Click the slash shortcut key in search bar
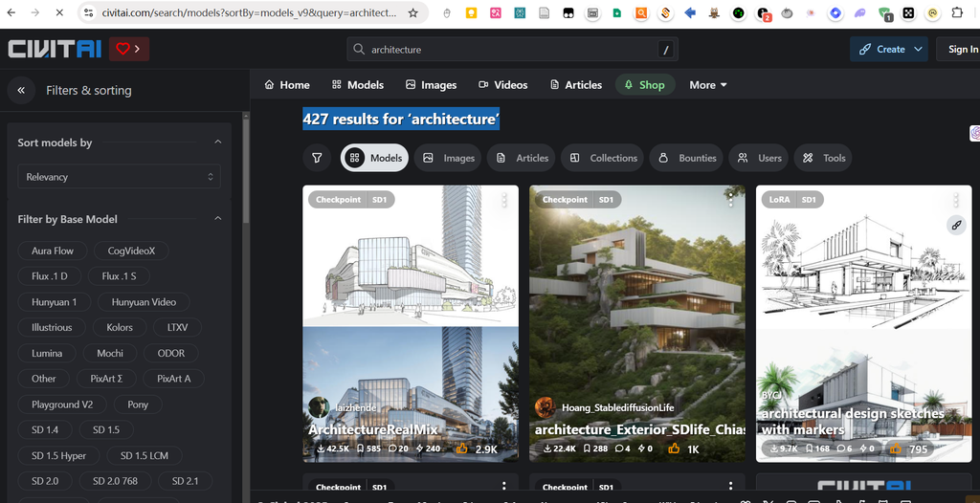The height and width of the screenshot is (503, 980). coord(666,50)
